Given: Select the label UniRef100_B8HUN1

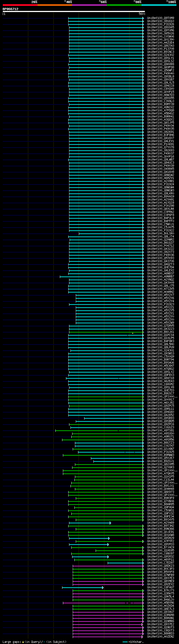Looking at the screenshot, I should click(161, 618).
